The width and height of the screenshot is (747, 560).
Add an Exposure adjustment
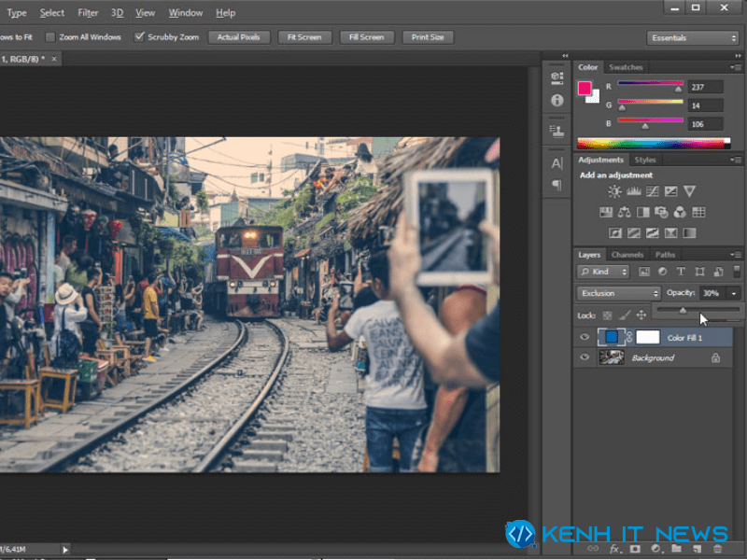(x=670, y=191)
